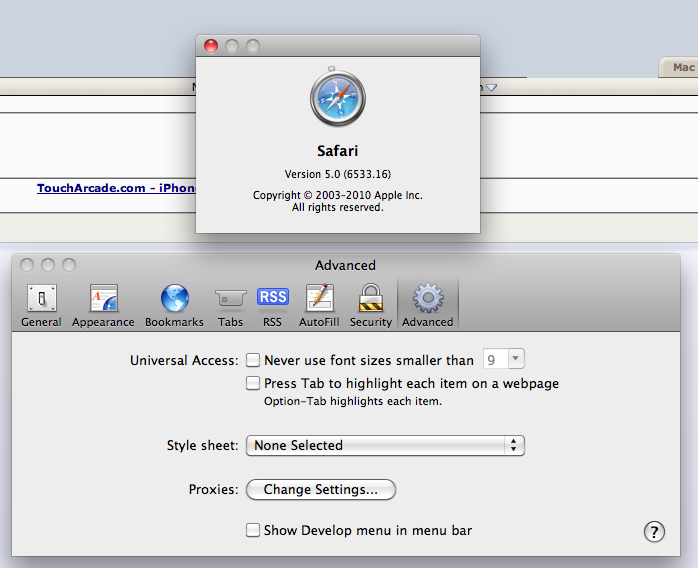Select the Advanced gear preferences pane

[428, 306]
